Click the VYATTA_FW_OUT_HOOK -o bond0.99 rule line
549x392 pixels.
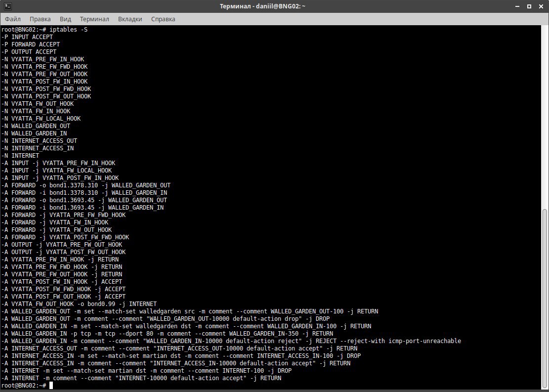pos(79,304)
